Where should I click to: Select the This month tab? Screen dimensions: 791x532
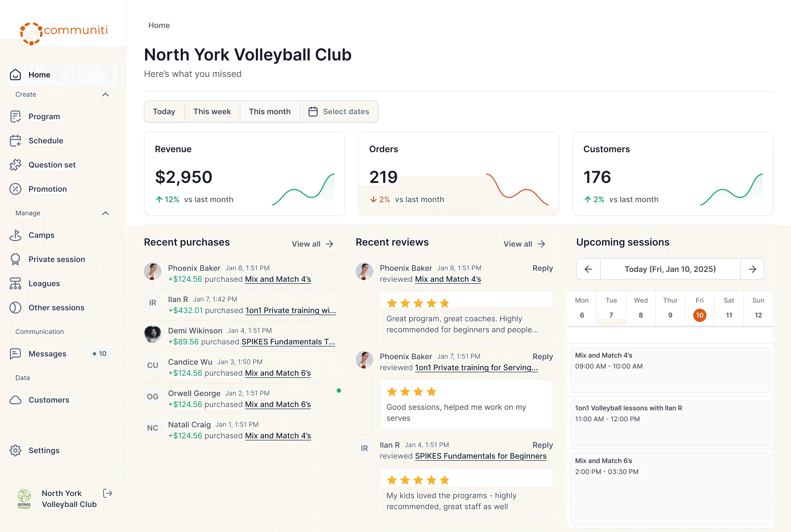click(x=270, y=112)
